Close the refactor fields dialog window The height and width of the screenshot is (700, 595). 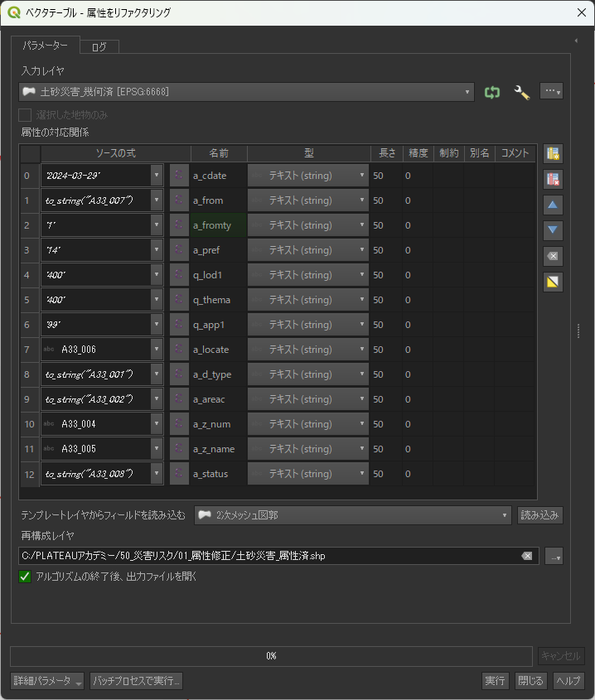point(582,12)
